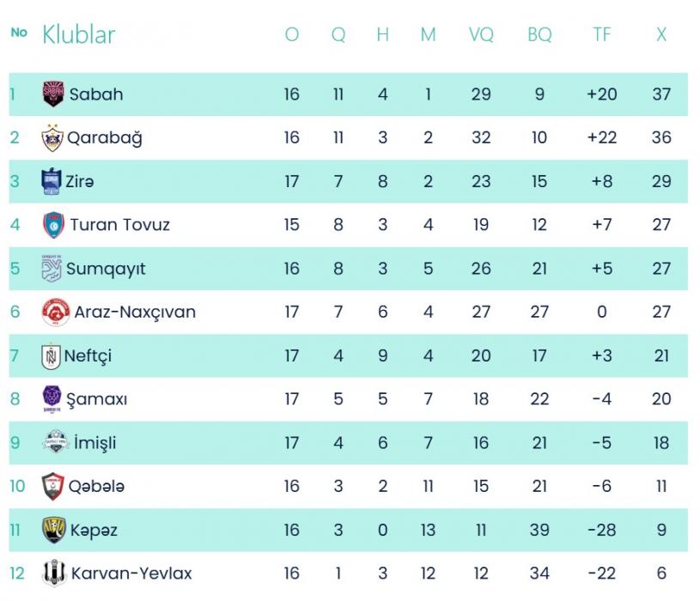
Task: Click the Araz-Naxçıvan red crest
Action: [56, 313]
